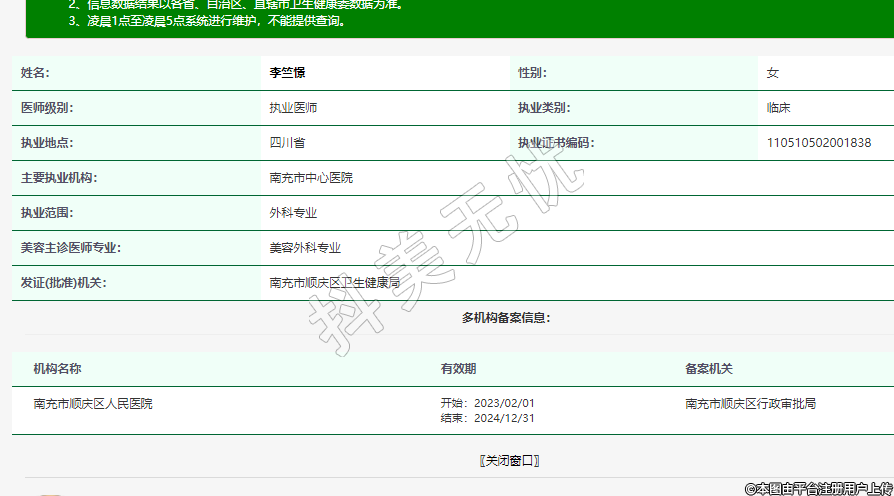The height and width of the screenshot is (496, 894).
Task: Click the 美容外科专业 specialty value
Action: 305,248
